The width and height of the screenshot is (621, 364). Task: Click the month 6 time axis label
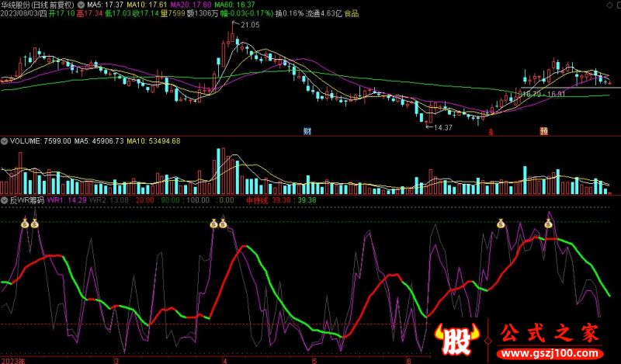[x=408, y=361]
